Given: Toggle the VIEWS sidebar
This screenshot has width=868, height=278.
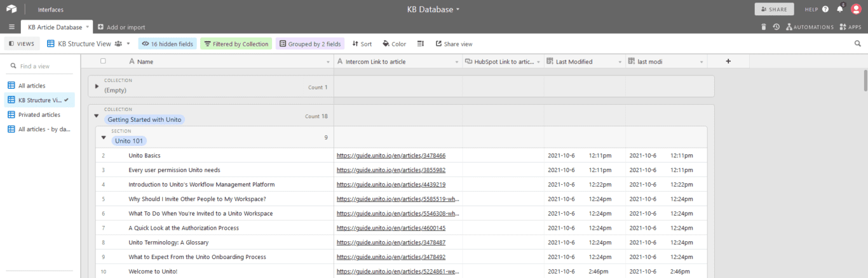Looking at the screenshot, I should tap(22, 44).
